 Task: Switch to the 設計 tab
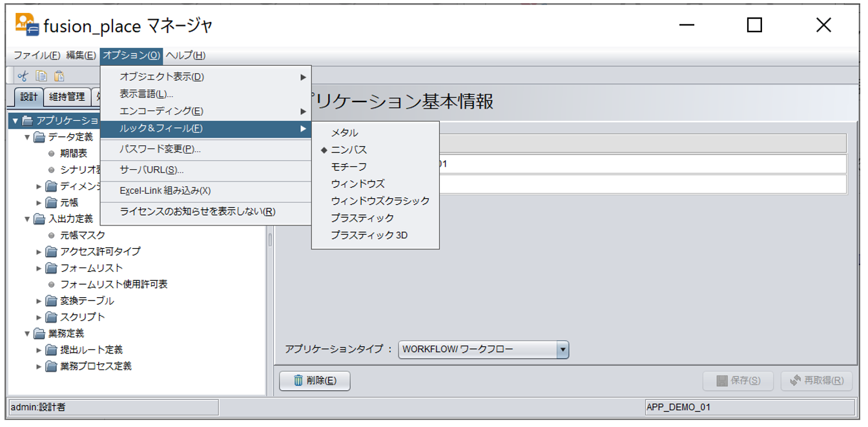(x=29, y=97)
